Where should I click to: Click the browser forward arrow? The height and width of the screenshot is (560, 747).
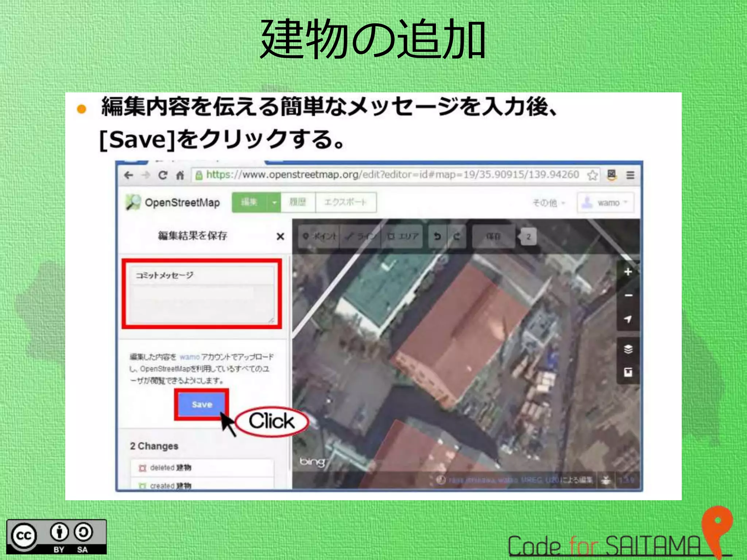pyautogui.click(x=146, y=175)
